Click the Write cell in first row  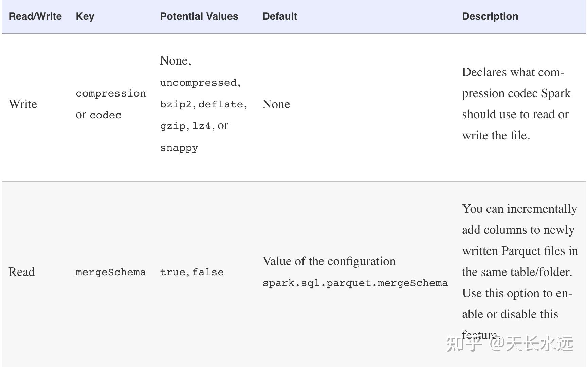[23, 104]
